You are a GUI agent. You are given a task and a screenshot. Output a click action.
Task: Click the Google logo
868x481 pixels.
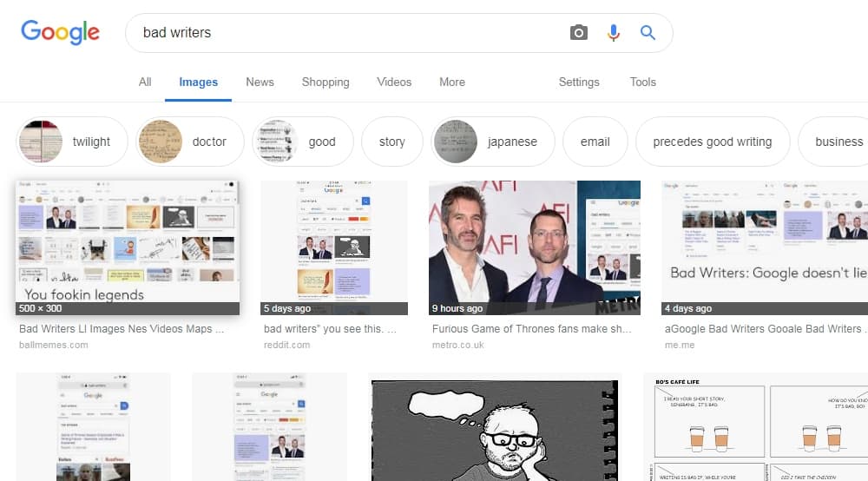point(61,33)
